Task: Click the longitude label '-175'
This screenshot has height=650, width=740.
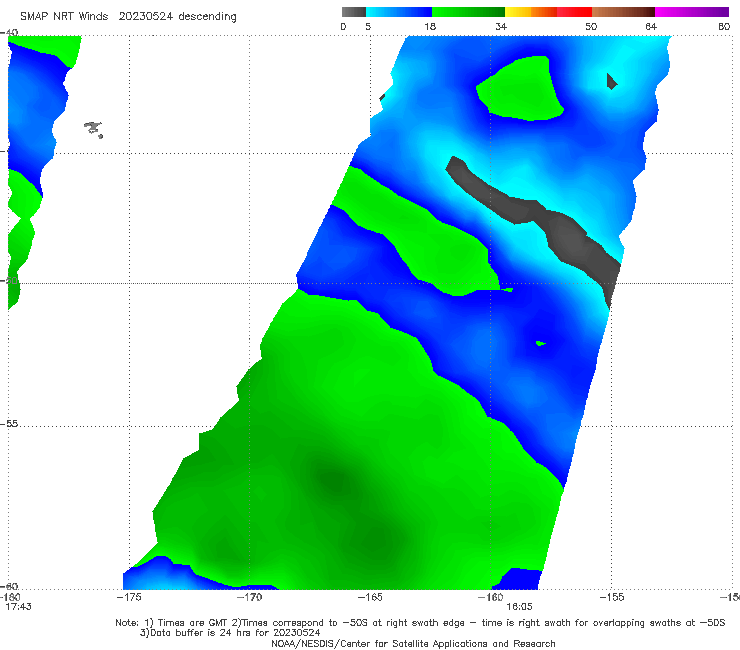Action: point(129,597)
